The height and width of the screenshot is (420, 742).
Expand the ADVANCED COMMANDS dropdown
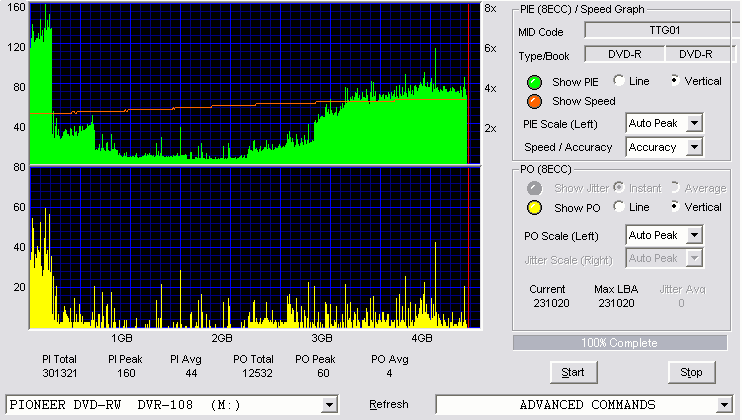click(724, 405)
